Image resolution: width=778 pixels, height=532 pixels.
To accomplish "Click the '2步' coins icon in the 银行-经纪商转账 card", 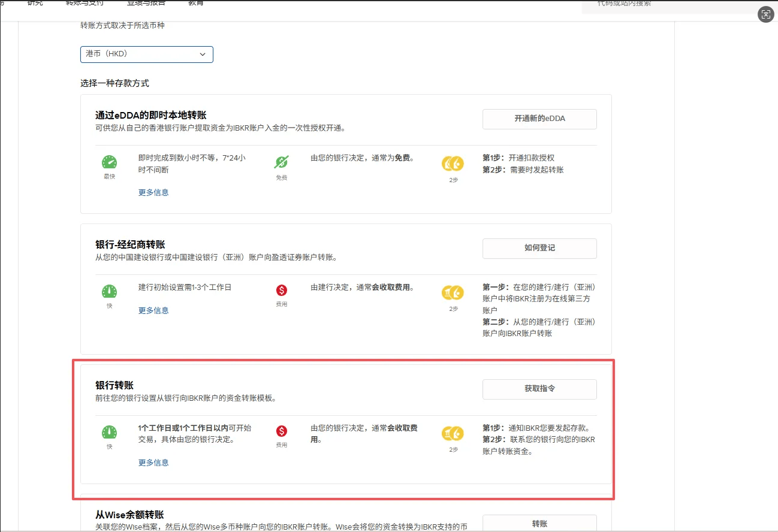I will [453, 292].
